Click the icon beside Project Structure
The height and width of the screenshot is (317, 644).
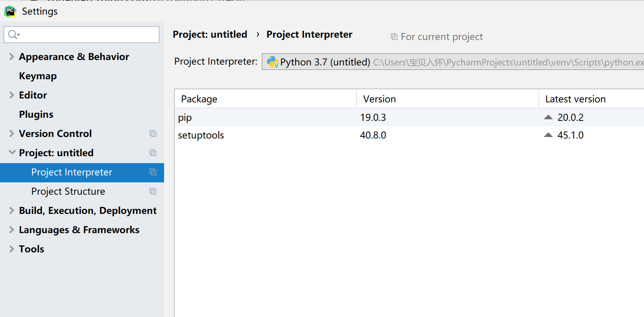[153, 191]
